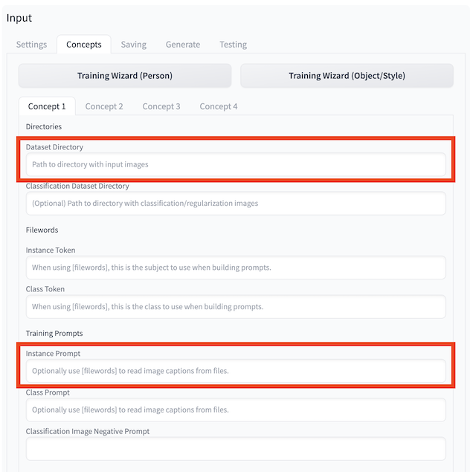
Task: Select the Concepts tab
Action: (x=84, y=45)
